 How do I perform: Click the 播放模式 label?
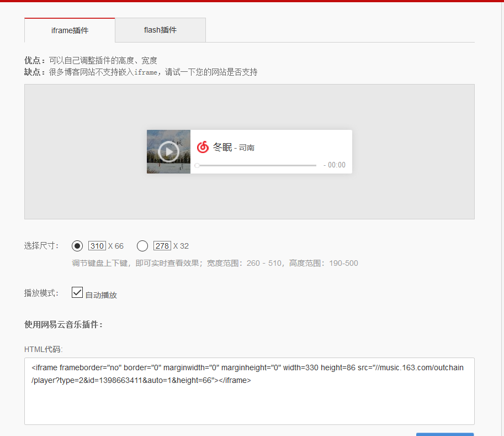pyautogui.click(x=41, y=293)
